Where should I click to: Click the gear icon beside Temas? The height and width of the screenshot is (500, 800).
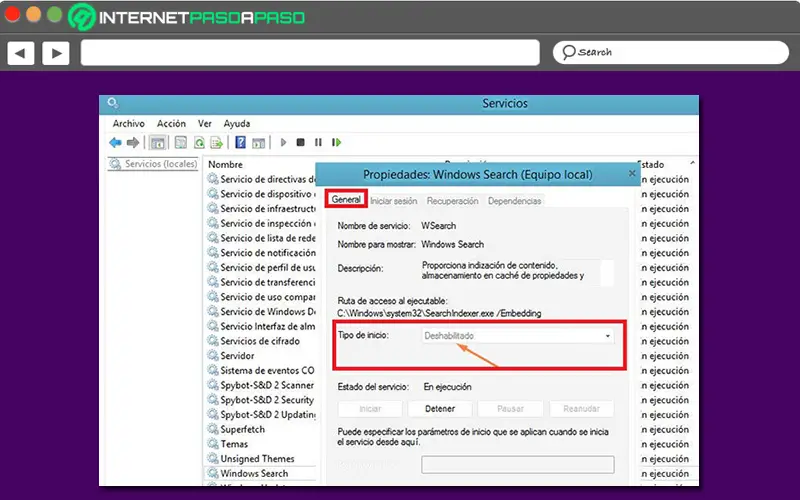(212, 444)
